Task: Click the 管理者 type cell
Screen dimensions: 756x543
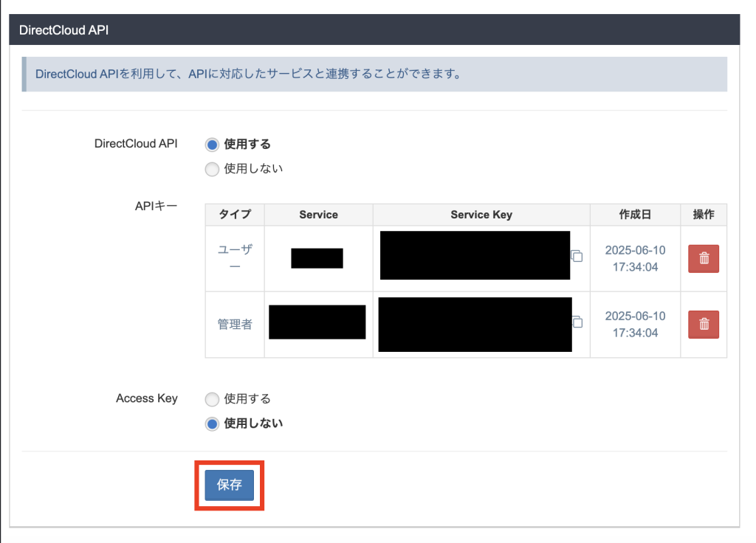Action: click(x=235, y=325)
